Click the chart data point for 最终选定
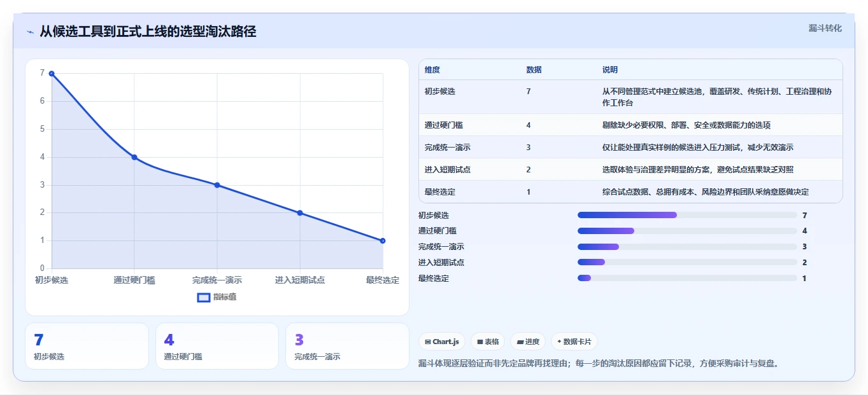Image resolution: width=868 pixels, height=395 pixels. [x=383, y=240]
